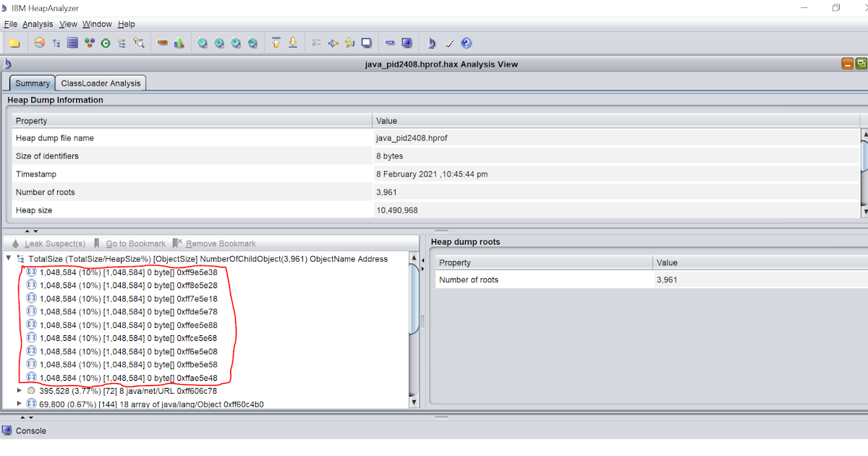Click the first magnifier zoom toolbar icon
Image resolution: width=868 pixels, height=456 pixels.
[203, 43]
